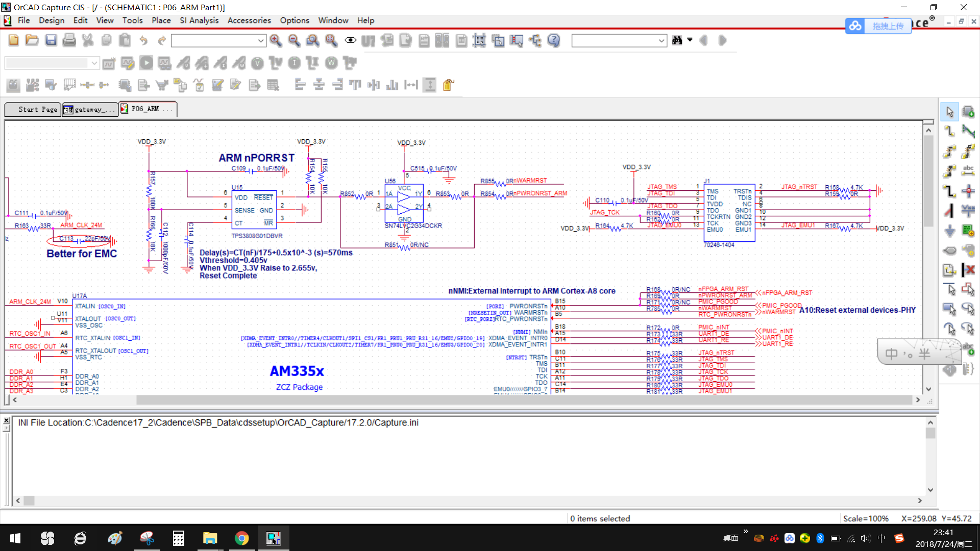Open the search text combo box dropdown
This screenshot has height=551, width=980.
click(661, 40)
